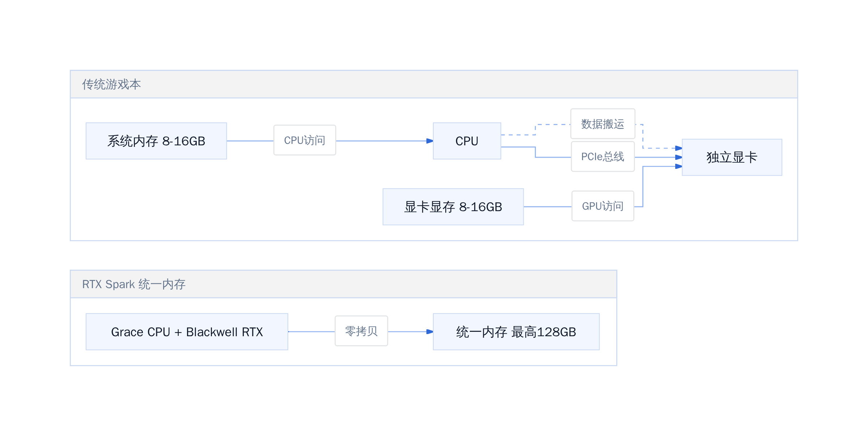Select the 系统内存 8-16GB node
Viewport: 868px width, 436px height.
(156, 141)
